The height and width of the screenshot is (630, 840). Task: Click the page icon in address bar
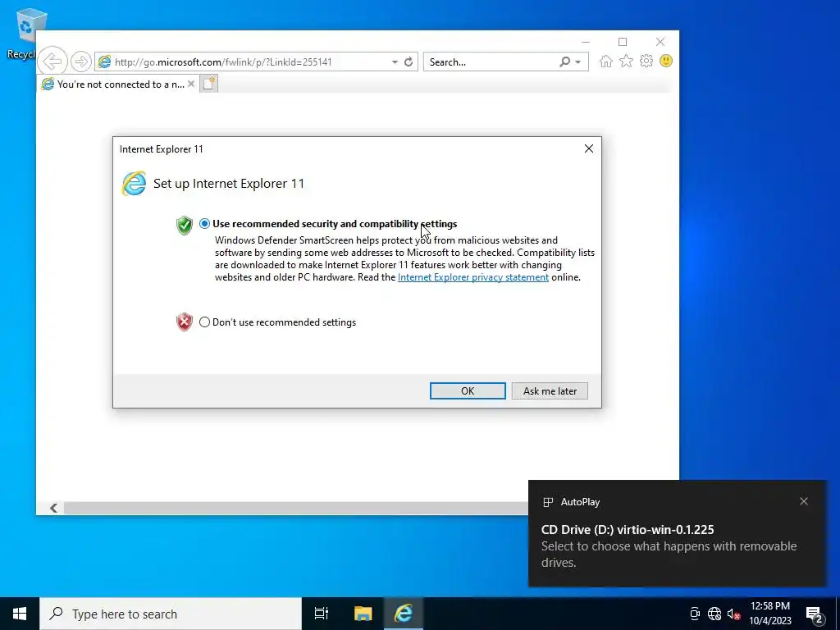(104, 62)
